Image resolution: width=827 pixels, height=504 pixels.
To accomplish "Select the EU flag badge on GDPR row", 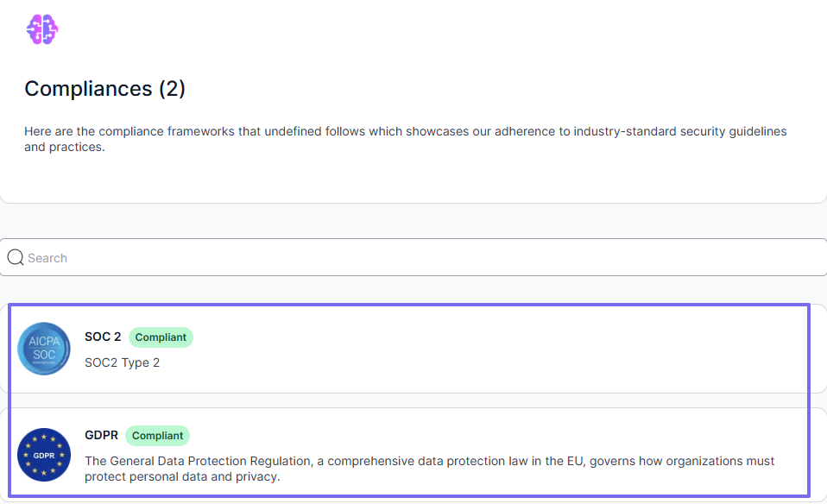I will (x=43, y=455).
